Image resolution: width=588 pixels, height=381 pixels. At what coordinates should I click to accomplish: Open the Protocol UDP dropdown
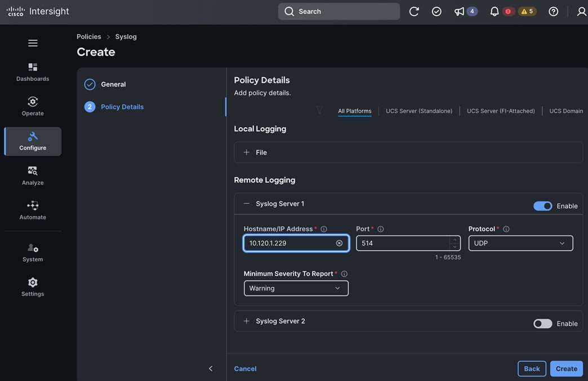[x=520, y=243]
